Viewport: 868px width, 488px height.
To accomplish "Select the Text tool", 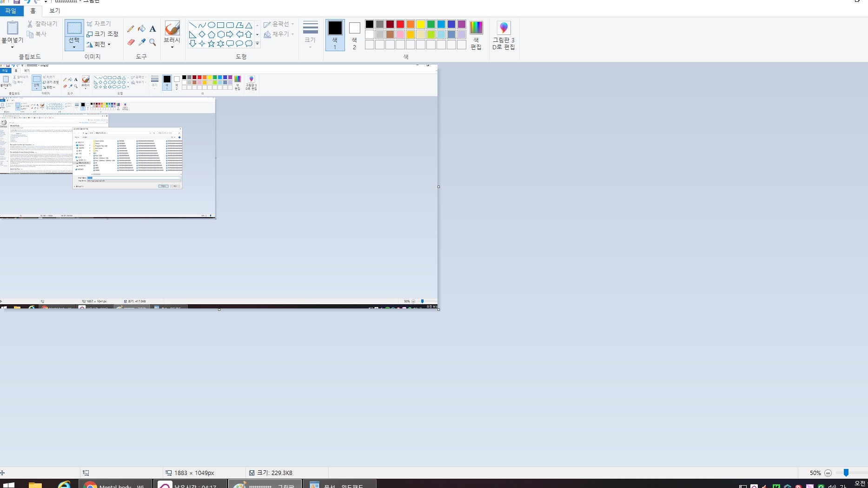I will pos(152,29).
